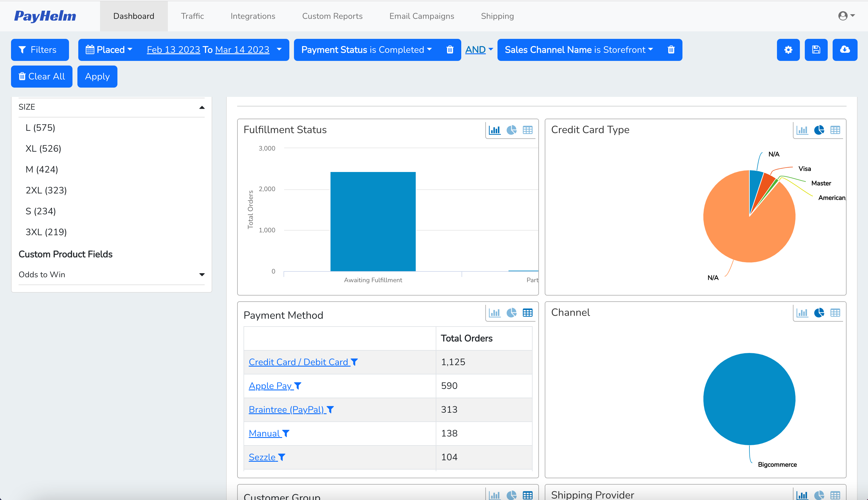Switch Payment Method to pie chart view
Screen dimensions: 868x500
coord(511,313)
